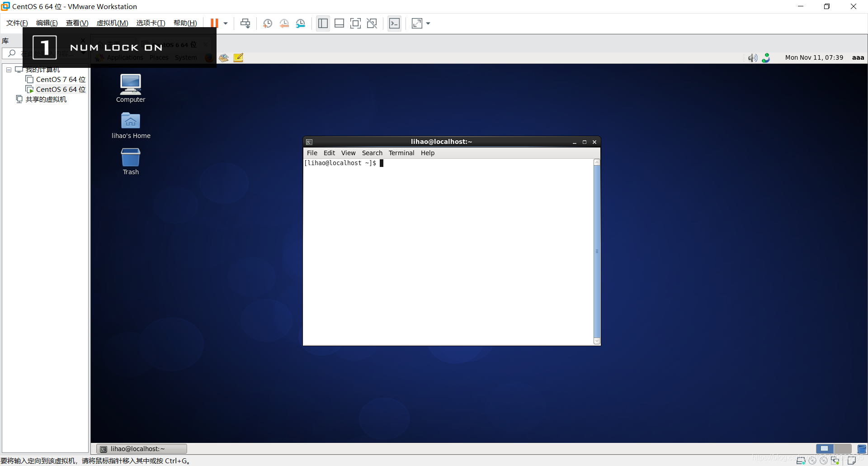868x466 pixels.
Task: Click the terminal scrollbar down arrow
Action: [x=597, y=341]
